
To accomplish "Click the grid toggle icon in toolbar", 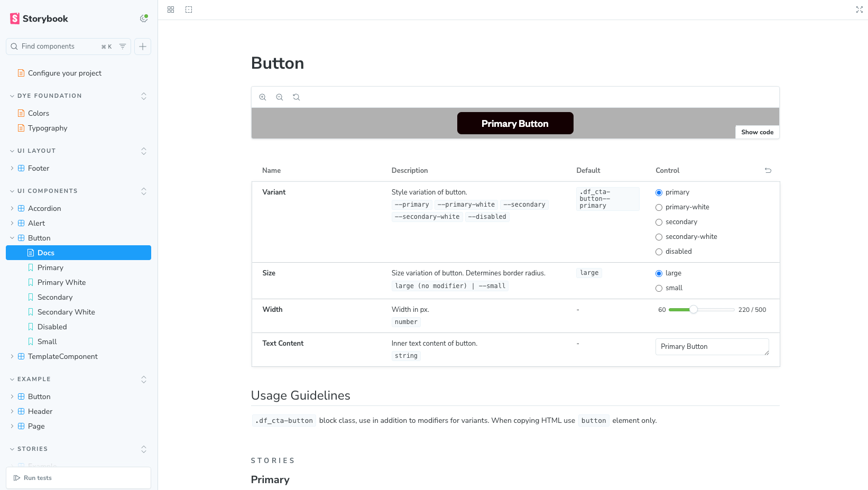I will tap(171, 10).
